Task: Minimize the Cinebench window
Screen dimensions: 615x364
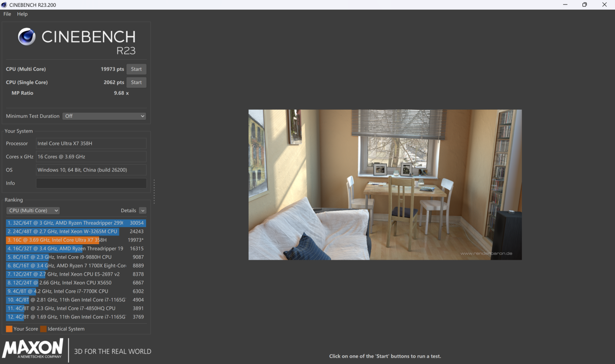Action: [565, 5]
